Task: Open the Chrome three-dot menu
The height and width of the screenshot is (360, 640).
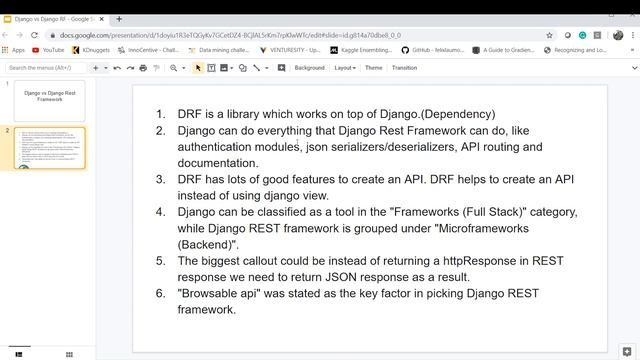Action: [x=633, y=36]
